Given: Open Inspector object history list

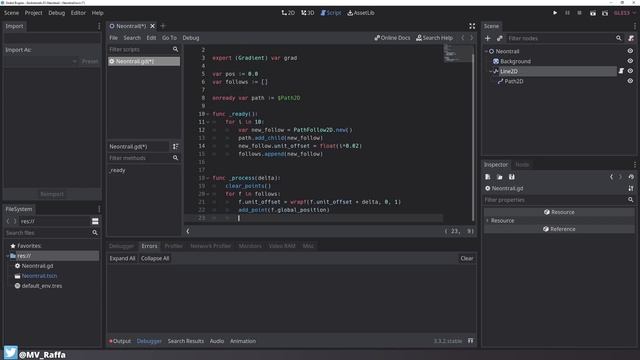Looking at the screenshot, I should (x=631, y=177).
